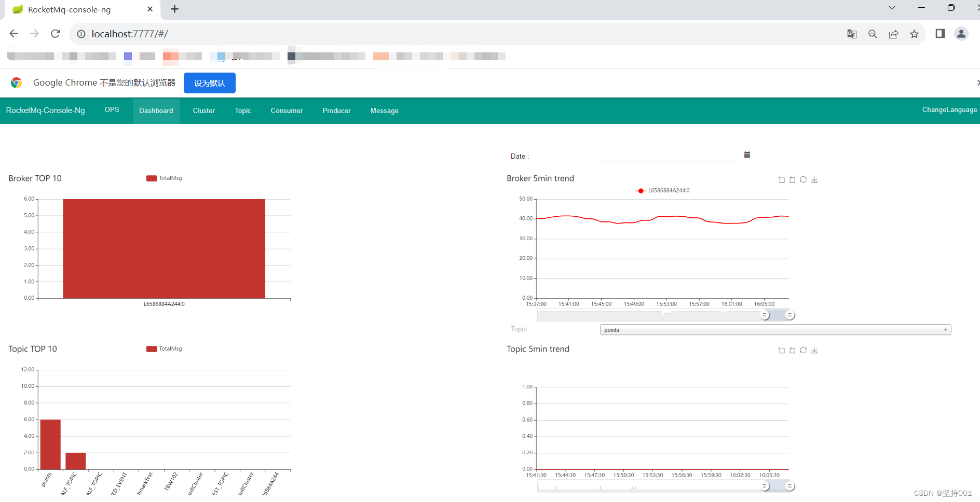View site information icon next to localhost

[81, 34]
